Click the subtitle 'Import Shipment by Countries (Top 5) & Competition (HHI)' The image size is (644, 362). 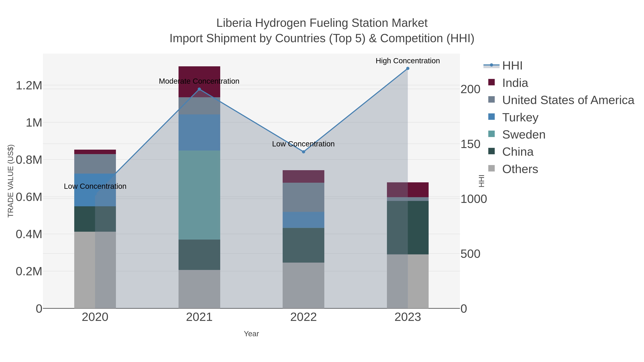click(x=322, y=38)
